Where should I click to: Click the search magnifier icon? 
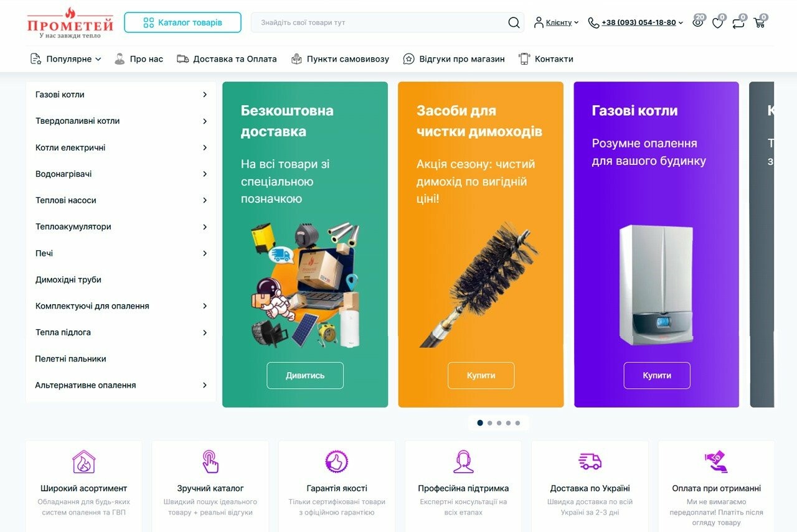(x=514, y=22)
